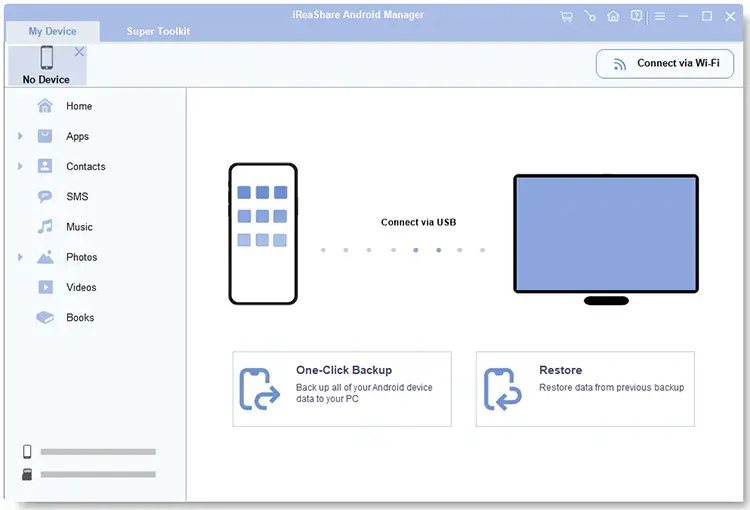Click 'Restore data from previous backup' text

(x=611, y=388)
